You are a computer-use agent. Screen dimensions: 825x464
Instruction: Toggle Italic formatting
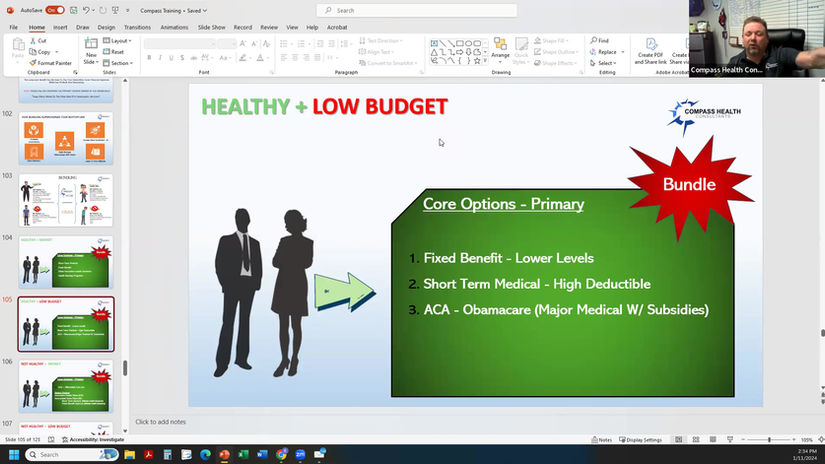click(160, 58)
